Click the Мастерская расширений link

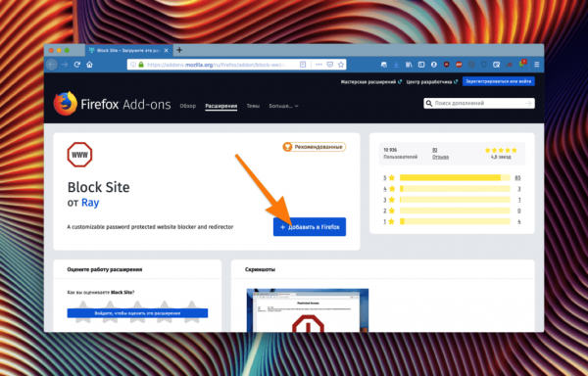coord(370,81)
